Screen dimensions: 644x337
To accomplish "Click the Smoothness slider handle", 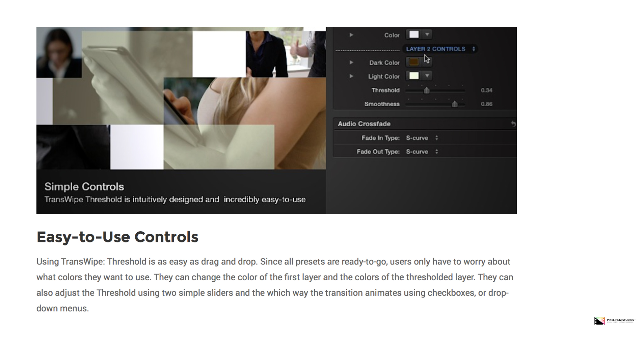I will [x=455, y=104].
